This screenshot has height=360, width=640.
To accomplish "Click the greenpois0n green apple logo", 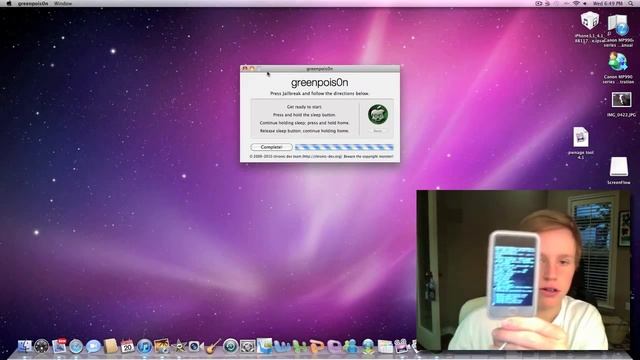I will coord(378,114).
